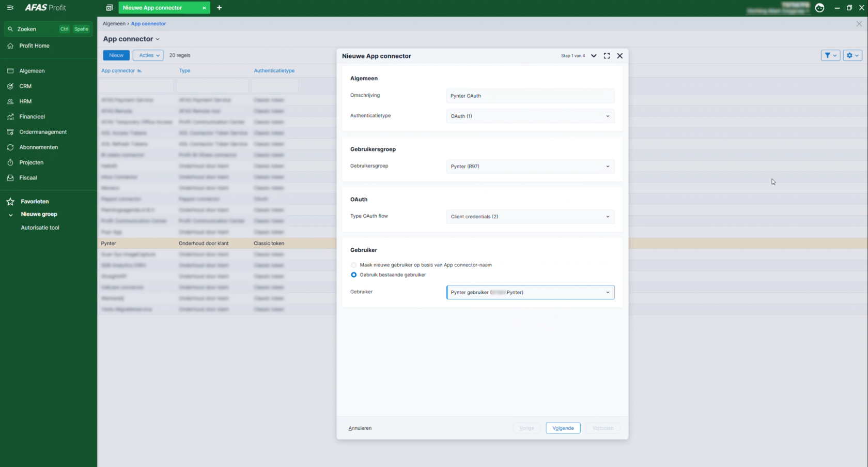
Task: Open the HRM sidebar menu
Action: 25,101
